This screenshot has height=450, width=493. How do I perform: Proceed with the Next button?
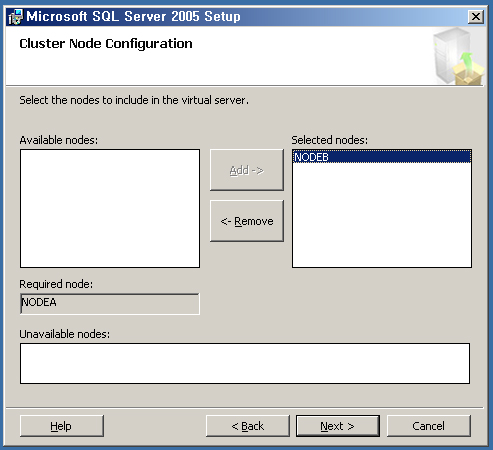click(x=338, y=426)
